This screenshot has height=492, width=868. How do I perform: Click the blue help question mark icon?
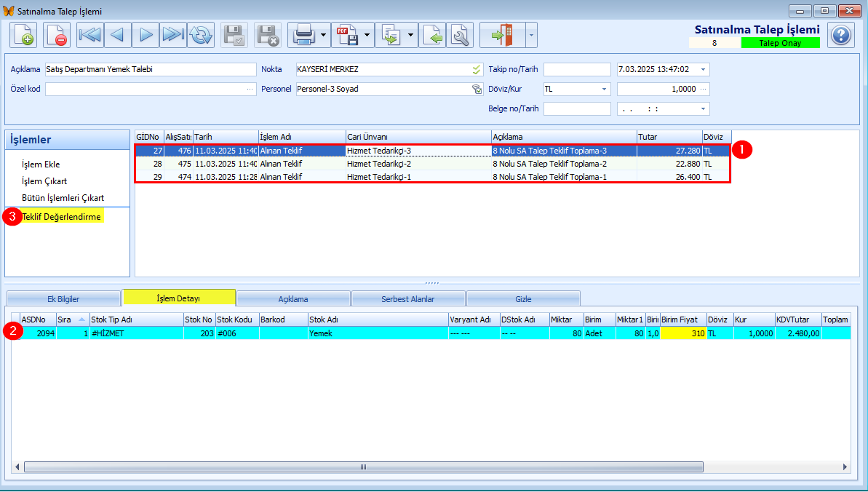tap(841, 36)
